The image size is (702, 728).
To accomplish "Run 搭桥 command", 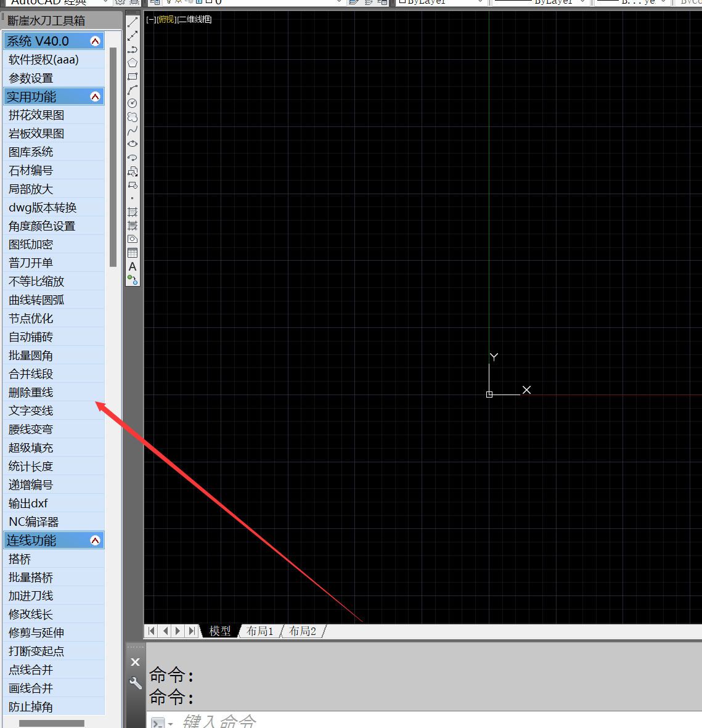I will click(54, 559).
